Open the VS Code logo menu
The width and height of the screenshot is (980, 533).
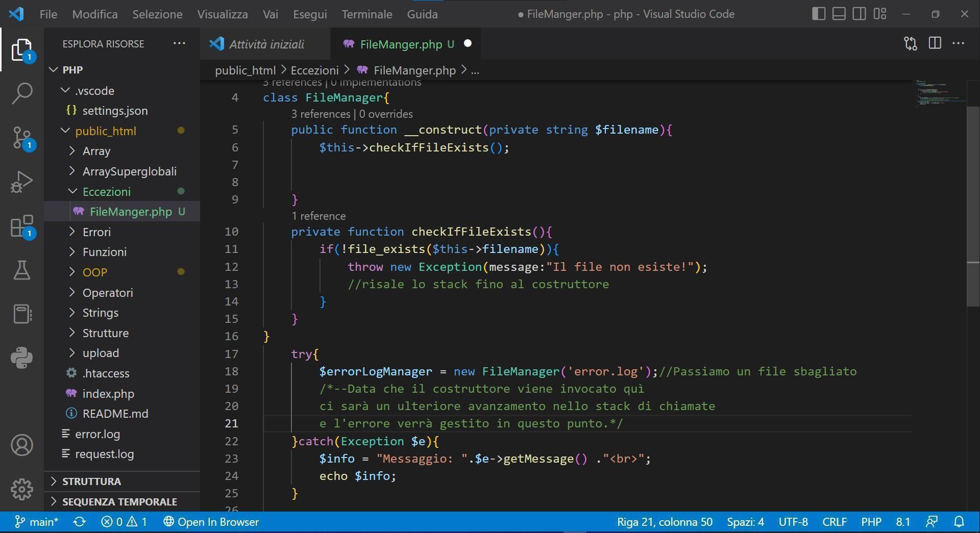[x=16, y=14]
